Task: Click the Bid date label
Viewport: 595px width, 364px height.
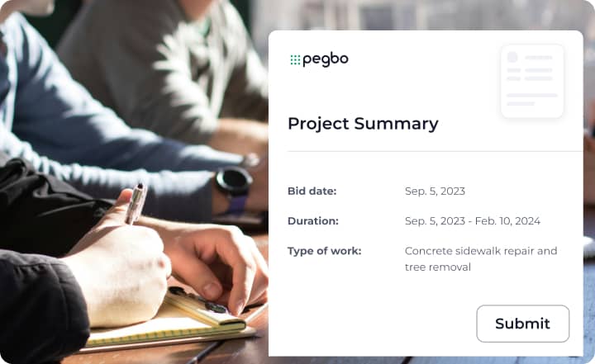Action: [x=312, y=191]
